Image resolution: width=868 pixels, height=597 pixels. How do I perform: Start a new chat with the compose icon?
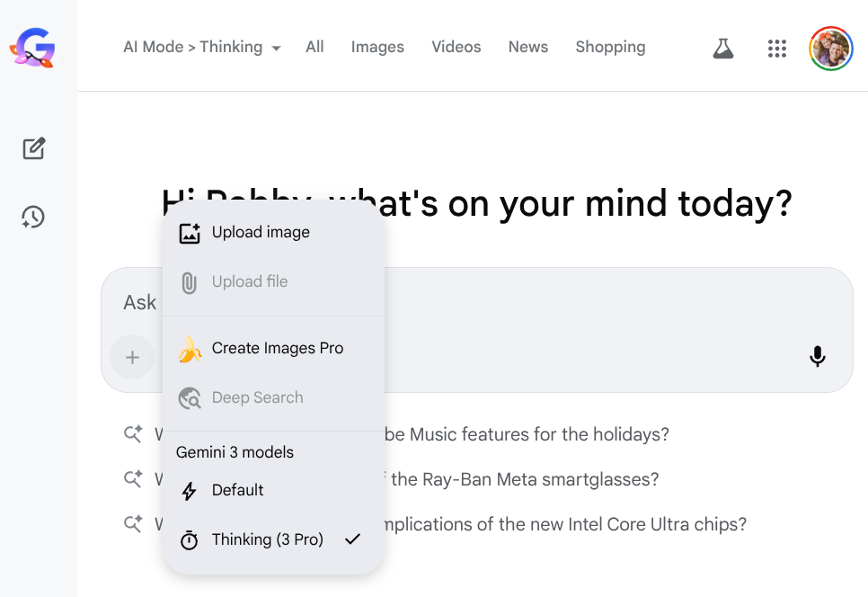34,148
